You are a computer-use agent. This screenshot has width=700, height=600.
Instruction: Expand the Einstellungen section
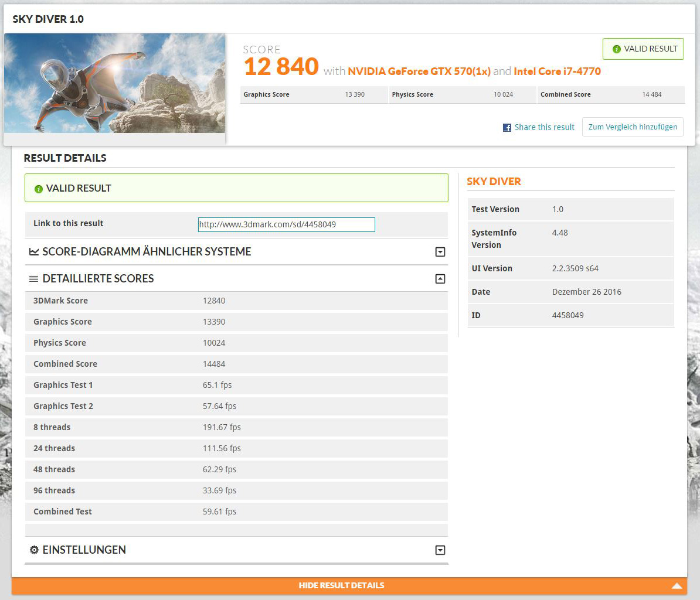(440, 550)
